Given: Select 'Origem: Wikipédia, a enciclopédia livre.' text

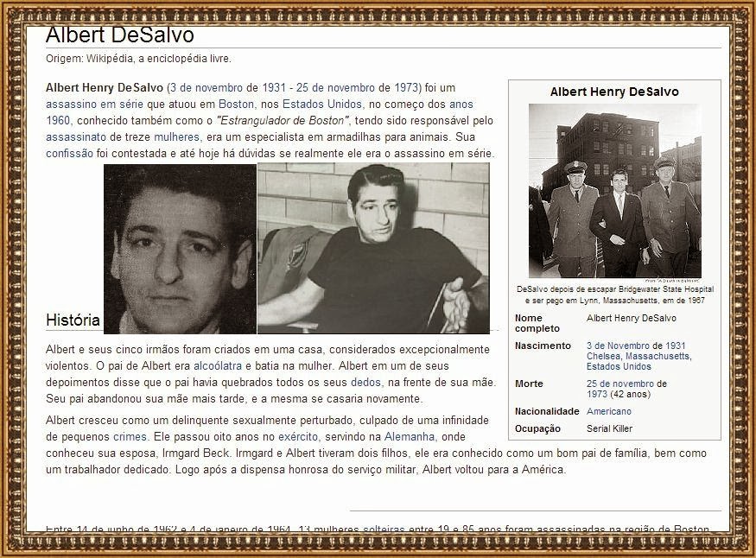Looking at the screenshot, I should click(138, 59).
